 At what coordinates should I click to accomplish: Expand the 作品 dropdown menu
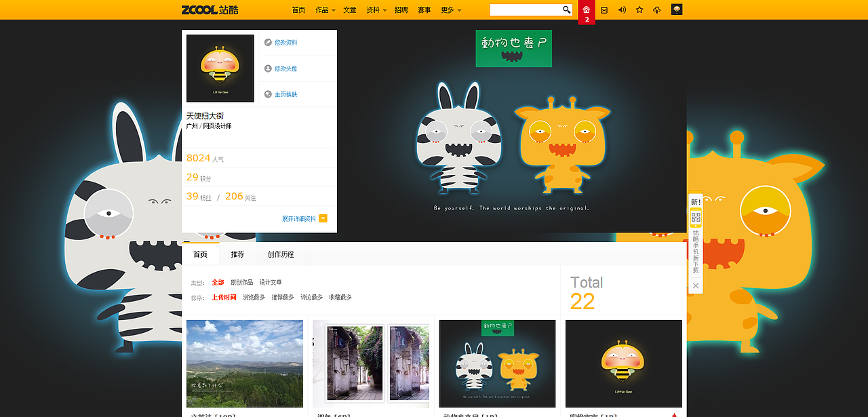pyautogui.click(x=324, y=9)
